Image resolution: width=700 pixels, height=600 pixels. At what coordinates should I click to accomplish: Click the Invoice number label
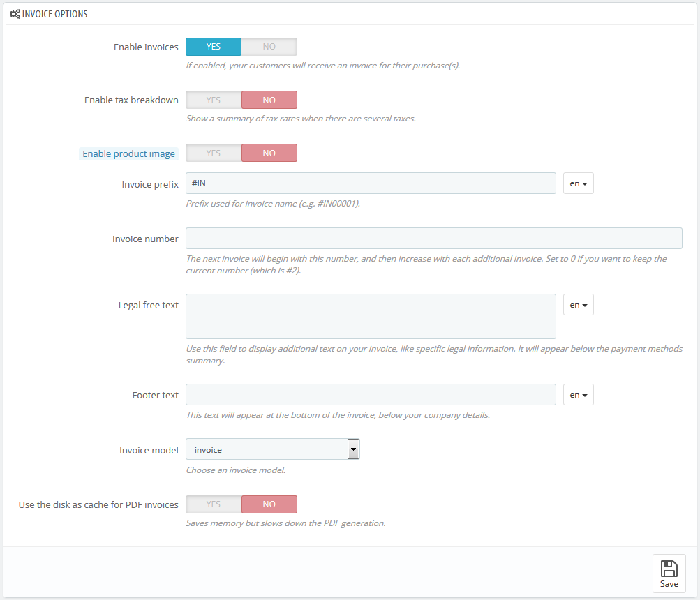coord(145,239)
